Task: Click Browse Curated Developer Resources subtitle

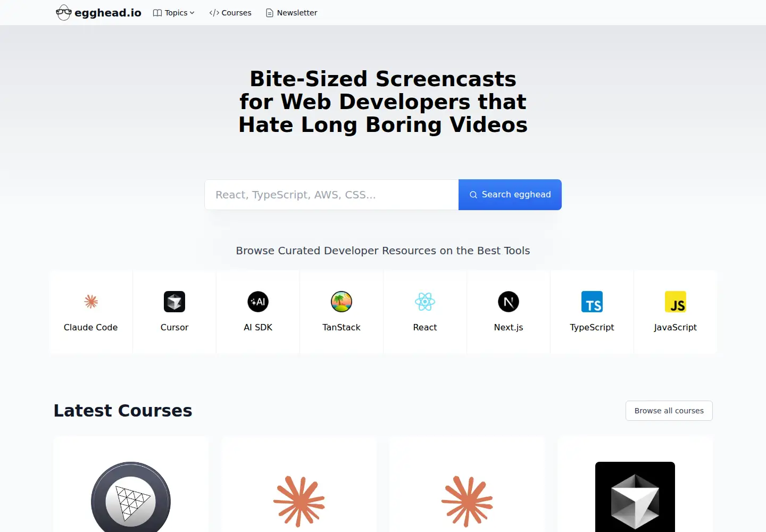Action: (x=383, y=251)
